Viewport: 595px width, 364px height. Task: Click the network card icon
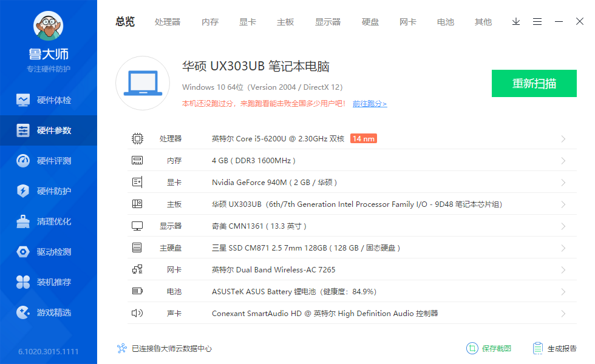(137, 269)
